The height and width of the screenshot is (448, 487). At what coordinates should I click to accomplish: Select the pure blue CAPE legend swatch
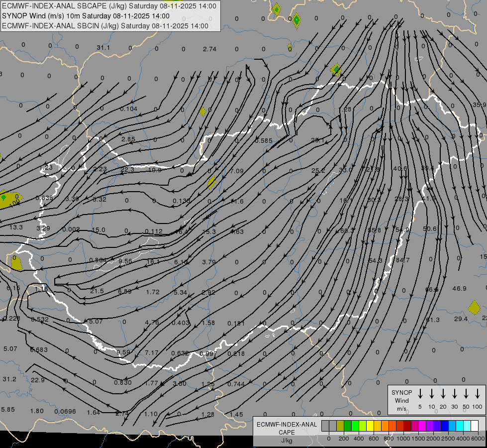pyautogui.click(x=445, y=426)
